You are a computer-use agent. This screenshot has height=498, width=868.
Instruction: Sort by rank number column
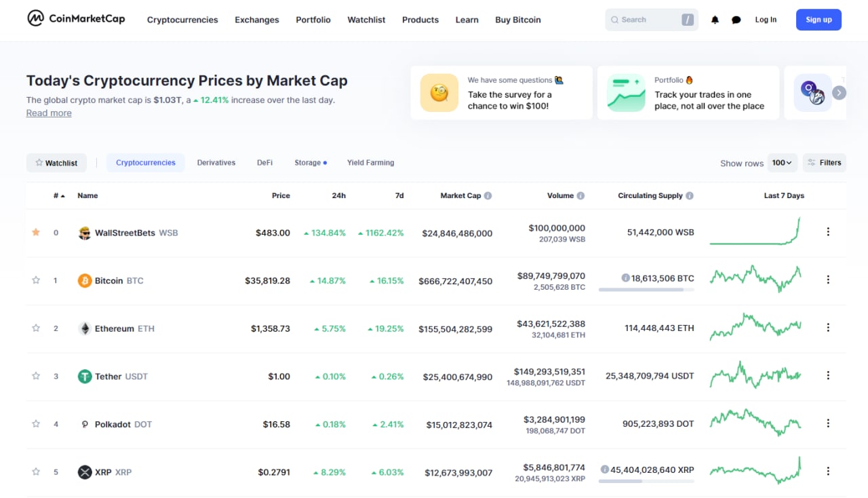pyautogui.click(x=59, y=195)
